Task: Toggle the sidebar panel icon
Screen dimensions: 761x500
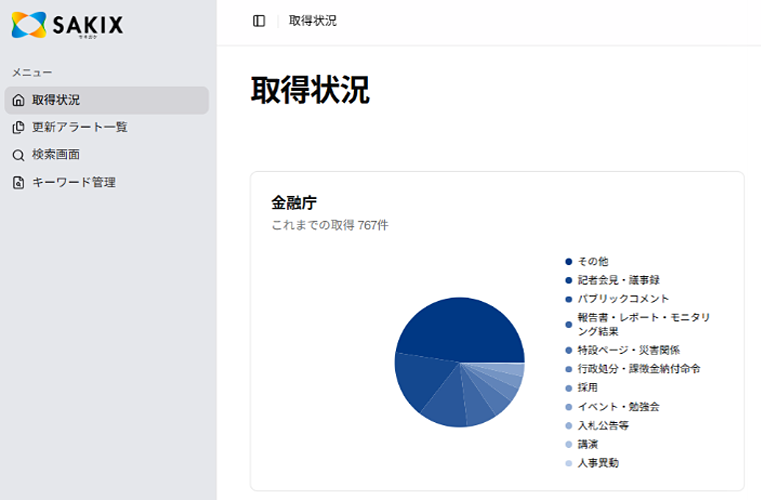Action: point(259,21)
